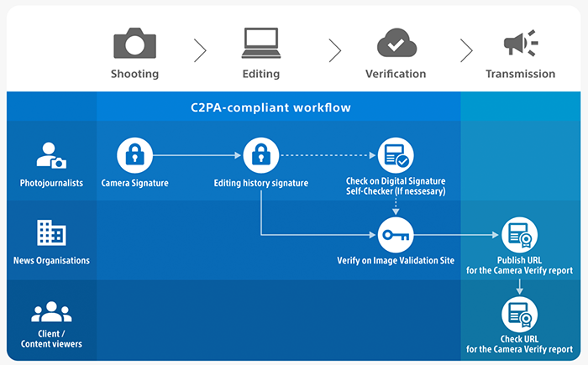This screenshot has width=588, height=365.
Task: Click the cloud checkmark Verification icon
Action: coord(396,42)
